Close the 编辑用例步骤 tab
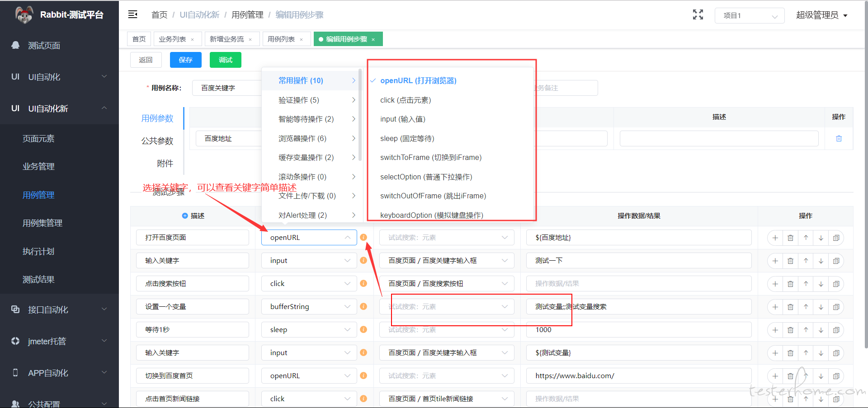The height and width of the screenshot is (408, 868). point(373,39)
